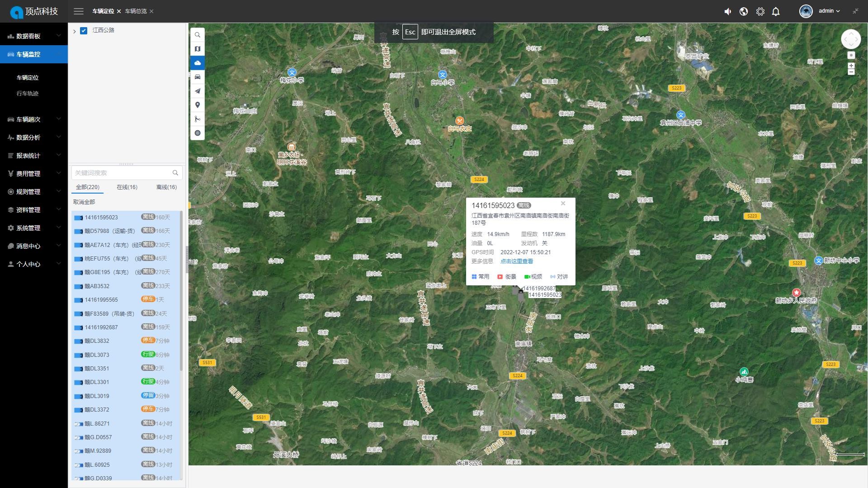Click the search magnifier in map toolbar
Screen dimensions: 868x488
click(198, 35)
